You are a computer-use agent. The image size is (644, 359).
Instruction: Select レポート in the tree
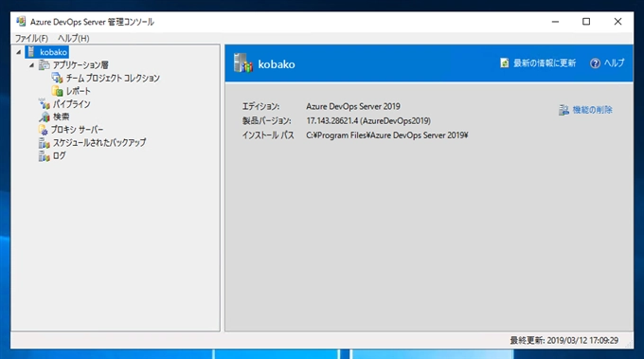[78, 91]
